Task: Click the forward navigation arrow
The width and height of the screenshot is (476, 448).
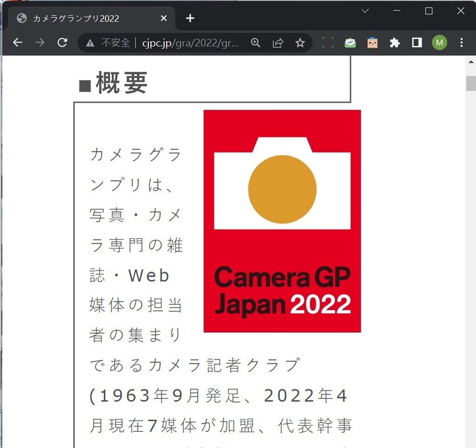Action: pos(40,42)
